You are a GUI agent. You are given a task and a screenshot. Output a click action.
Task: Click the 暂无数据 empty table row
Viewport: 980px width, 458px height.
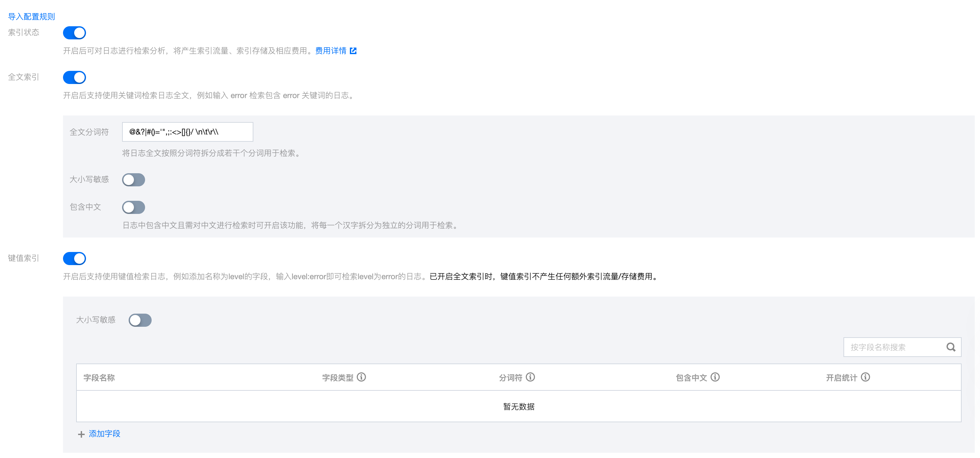[x=518, y=406]
